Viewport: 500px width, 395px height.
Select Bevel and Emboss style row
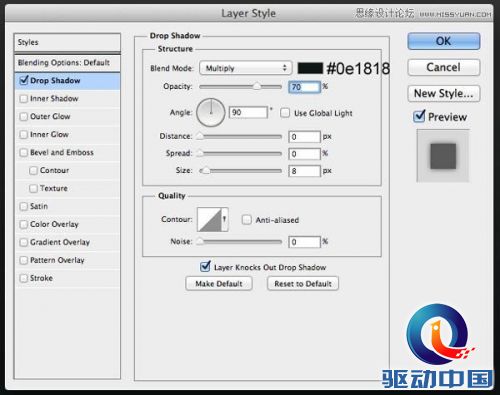pyautogui.click(x=67, y=153)
